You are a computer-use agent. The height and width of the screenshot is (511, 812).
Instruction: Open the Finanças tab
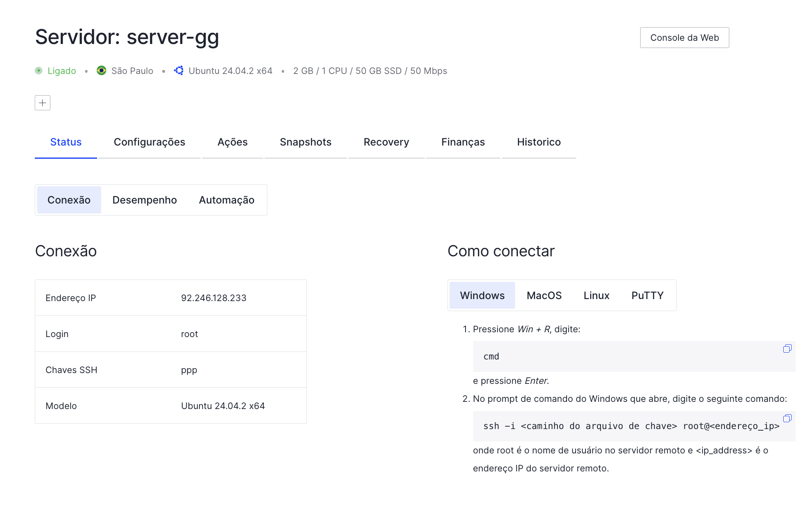pos(463,142)
